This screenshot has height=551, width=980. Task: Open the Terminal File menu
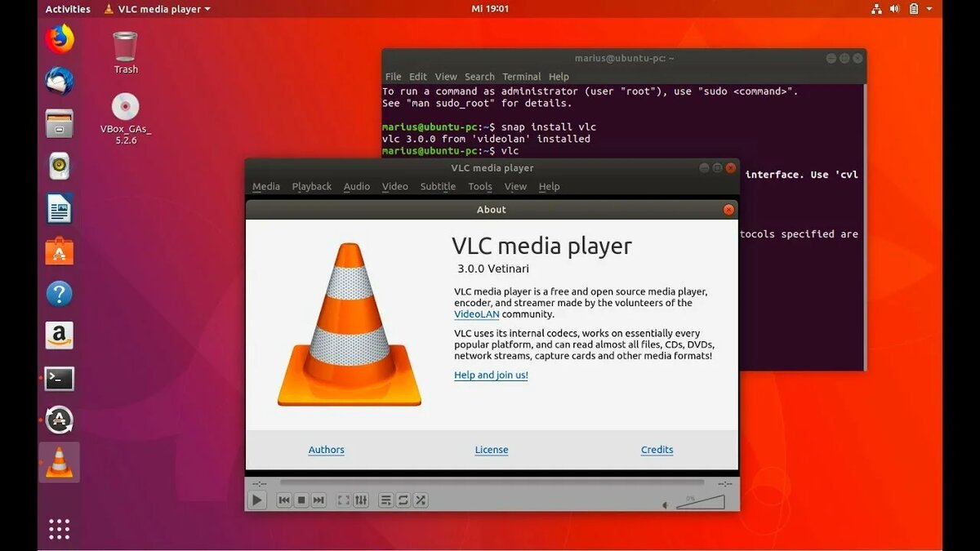click(x=394, y=77)
